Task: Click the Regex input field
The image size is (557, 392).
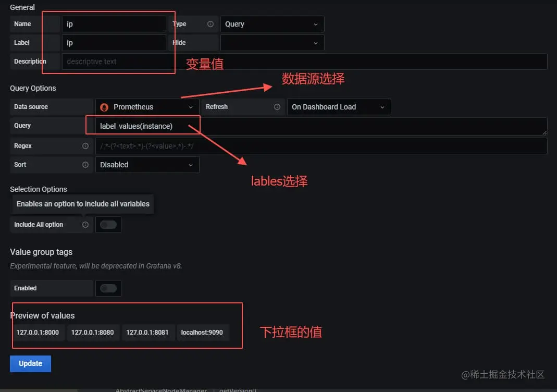Action: pos(321,146)
